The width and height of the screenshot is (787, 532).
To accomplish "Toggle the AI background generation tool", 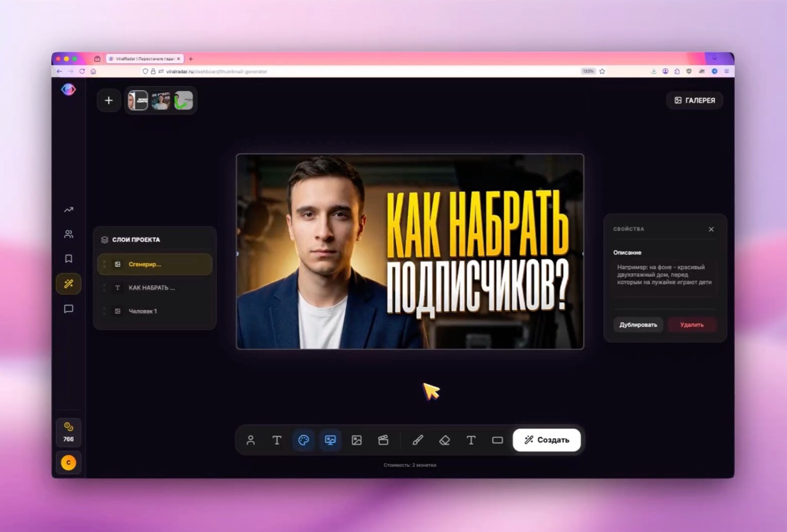I will click(x=330, y=440).
